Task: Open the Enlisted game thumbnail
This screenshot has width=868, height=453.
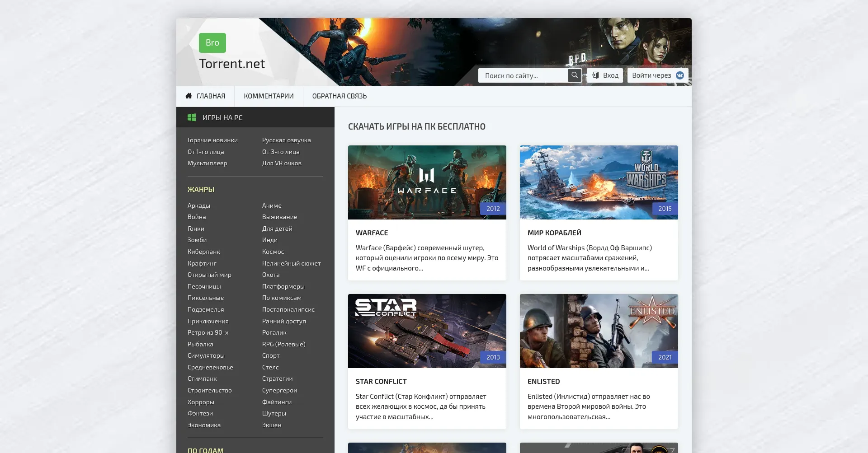Action: click(599, 331)
